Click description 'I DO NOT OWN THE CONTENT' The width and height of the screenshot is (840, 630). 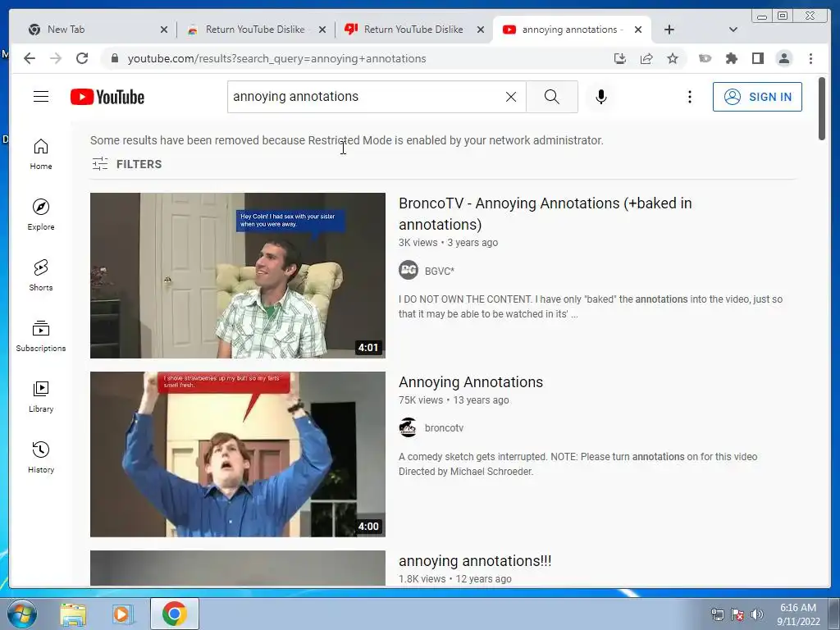pyautogui.click(x=591, y=307)
